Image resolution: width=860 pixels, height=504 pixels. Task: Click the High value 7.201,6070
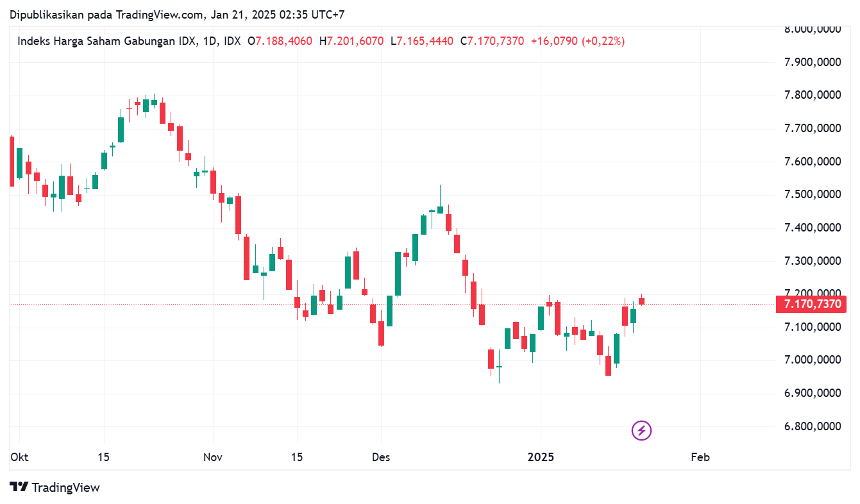tap(355, 41)
